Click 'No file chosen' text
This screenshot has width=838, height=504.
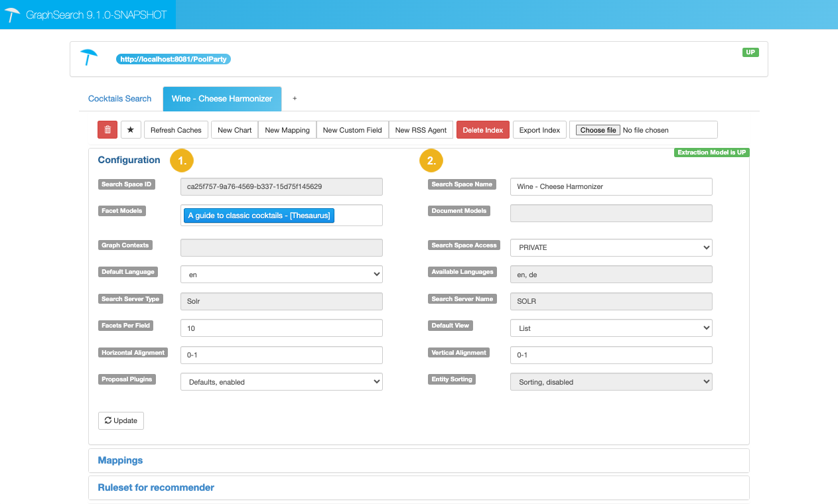click(646, 130)
